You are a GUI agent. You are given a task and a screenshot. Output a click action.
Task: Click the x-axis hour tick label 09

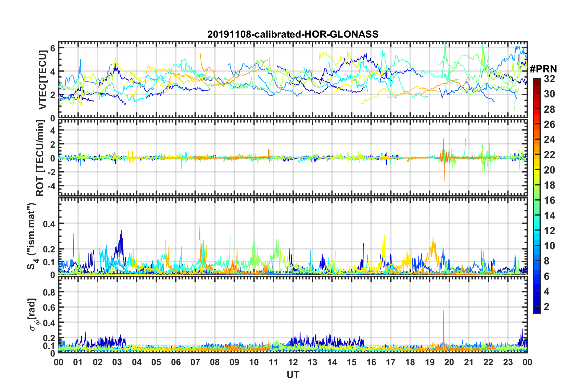click(234, 362)
